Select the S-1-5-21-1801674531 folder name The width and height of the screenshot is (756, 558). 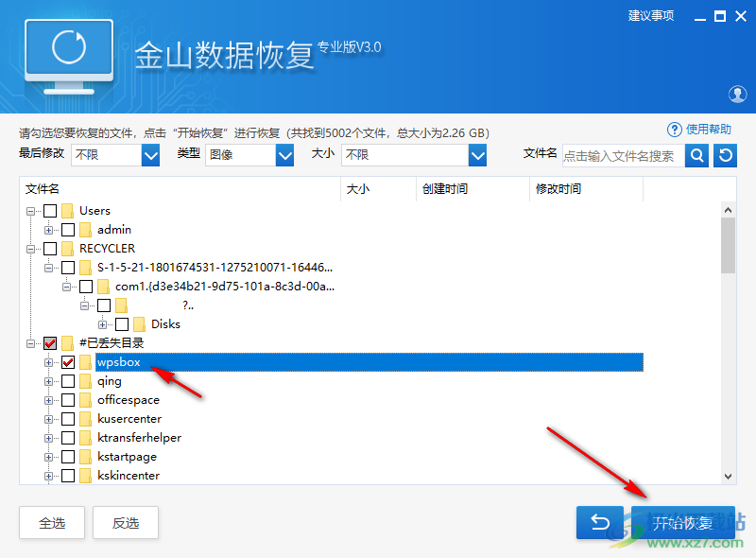click(215, 268)
